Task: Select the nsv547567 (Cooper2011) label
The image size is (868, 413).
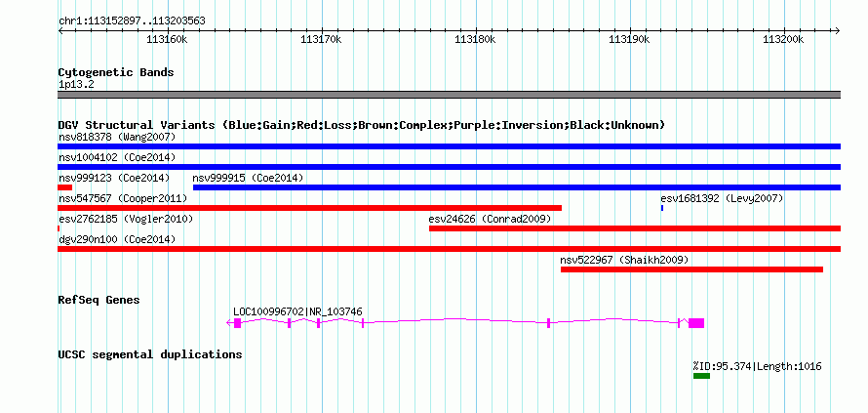Action: [x=123, y=198]
